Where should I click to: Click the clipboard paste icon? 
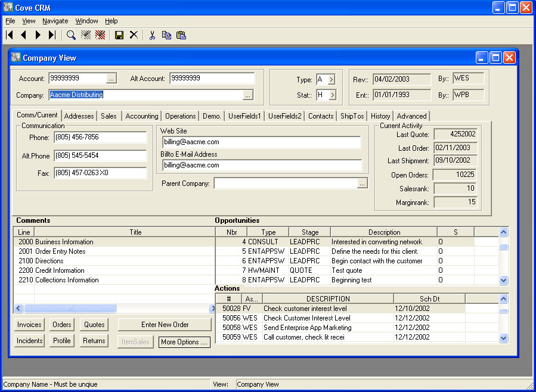click(x=181, y=35)
